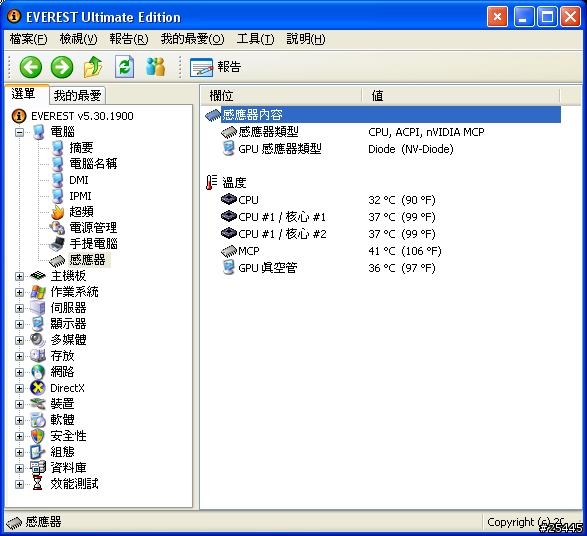The image size is (587, 536).
Task: Collapse the 電腦 tree node
Action: pos(19,132)
